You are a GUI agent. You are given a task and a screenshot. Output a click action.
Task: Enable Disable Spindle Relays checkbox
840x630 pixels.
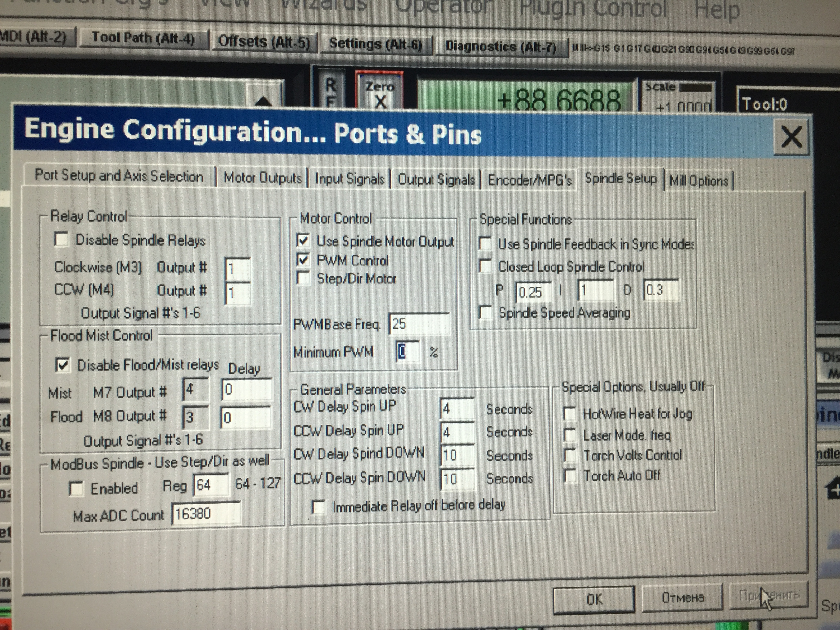[62, 240]
